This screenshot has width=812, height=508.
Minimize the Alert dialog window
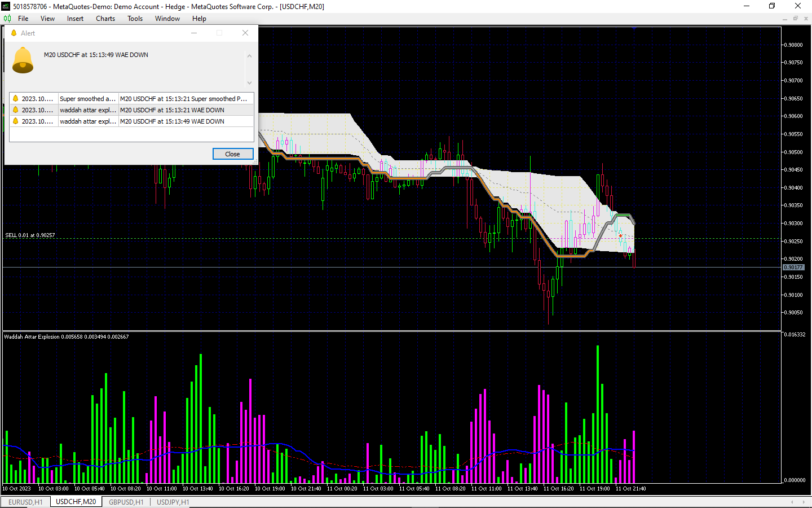point(194,33)
